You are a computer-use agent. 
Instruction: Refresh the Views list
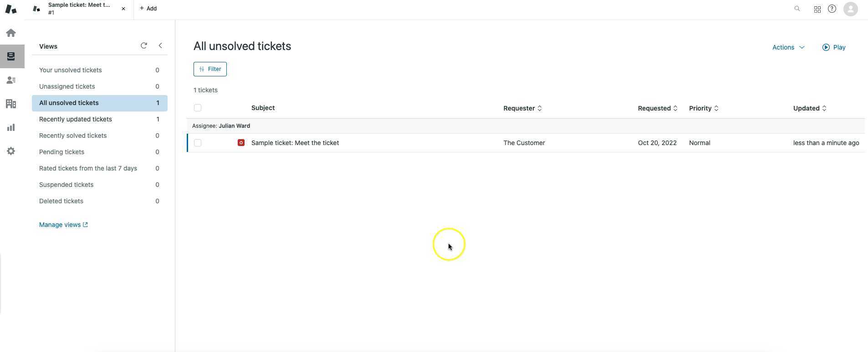pyautogui.click(x=144, y=45)
